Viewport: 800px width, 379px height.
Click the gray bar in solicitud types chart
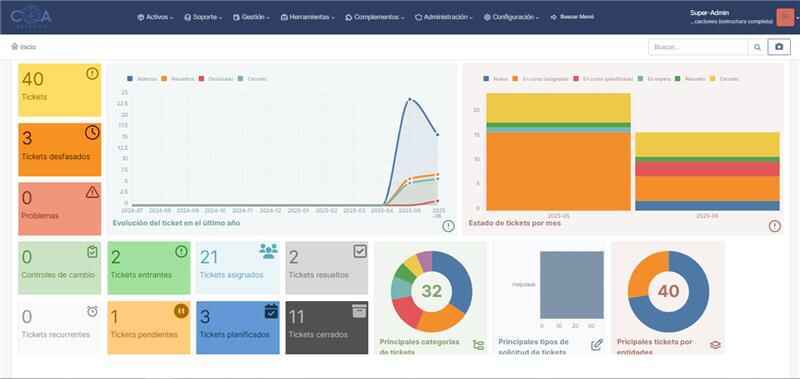(572, 285)
